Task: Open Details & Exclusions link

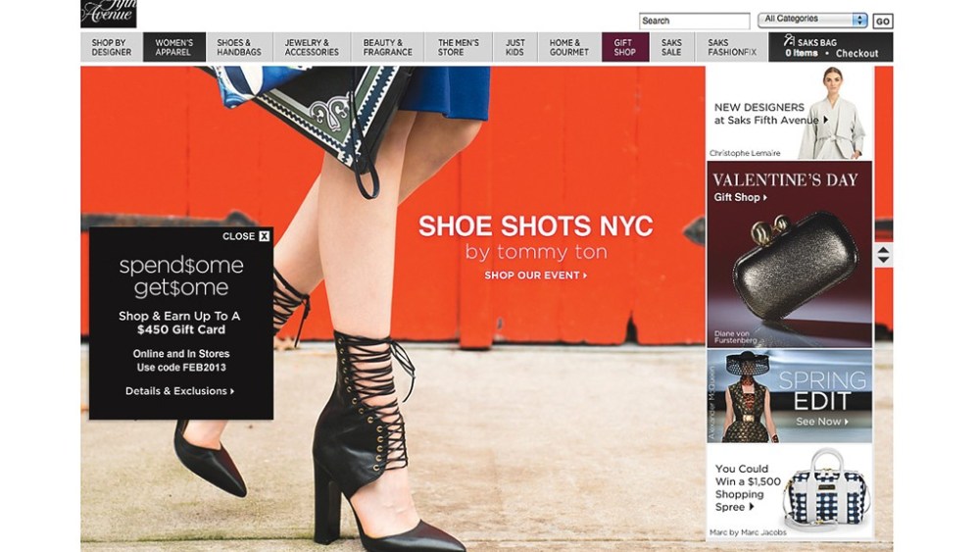Action: [180, 390]
